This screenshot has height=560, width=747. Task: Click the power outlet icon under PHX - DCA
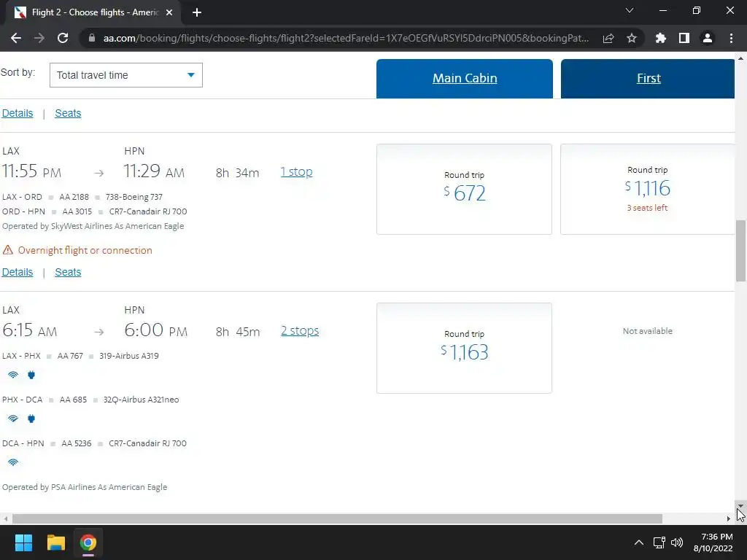point(31,419)
